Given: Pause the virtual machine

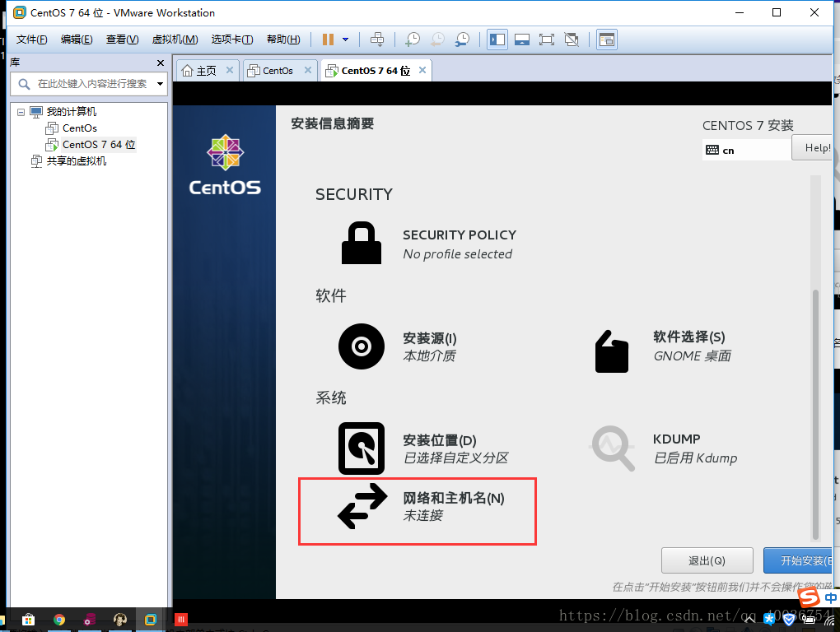Looking at the screenshot, I should coord(328,39).
